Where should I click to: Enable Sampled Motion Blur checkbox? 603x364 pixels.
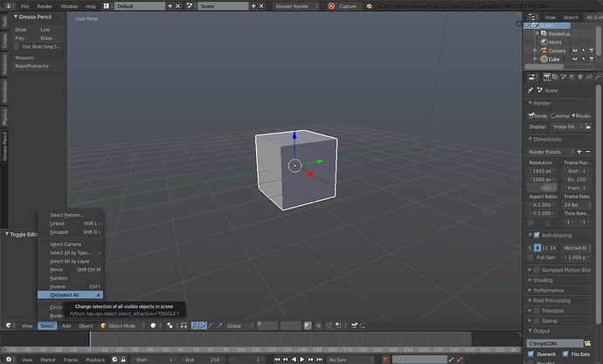click(x=537, y=270)
